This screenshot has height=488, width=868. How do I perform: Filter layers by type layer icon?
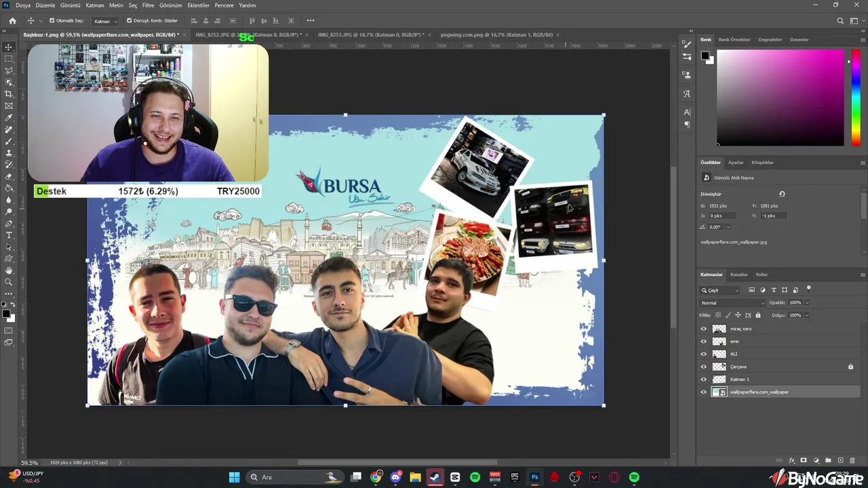774,290
